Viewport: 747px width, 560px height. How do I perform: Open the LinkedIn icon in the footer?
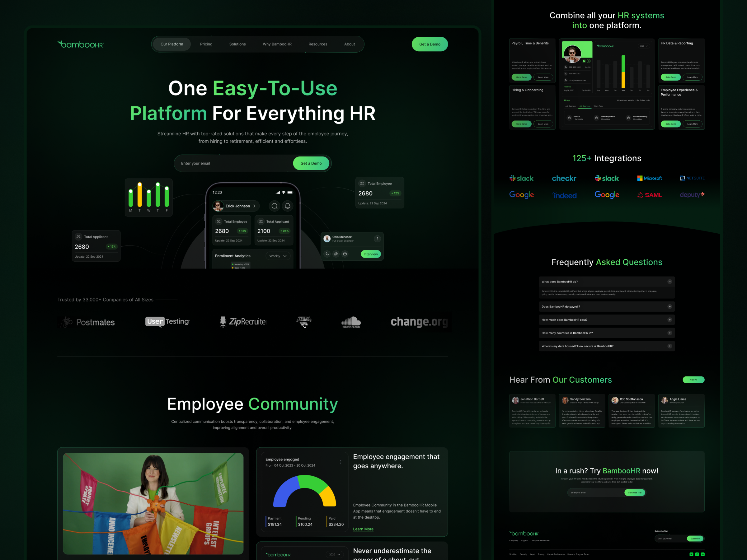pos(703,554)
